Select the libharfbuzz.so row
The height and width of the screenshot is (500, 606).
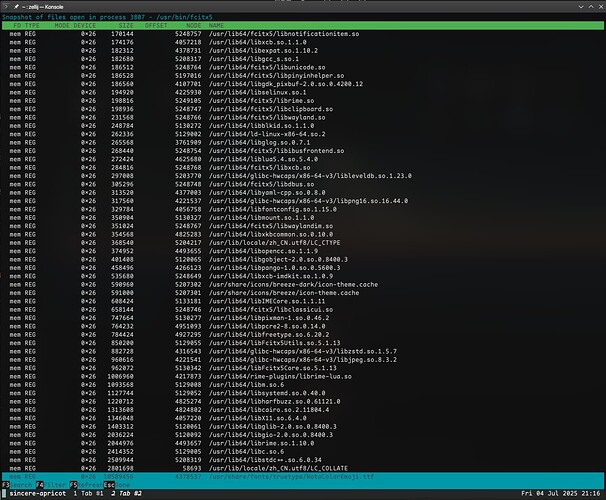point(303,401)
